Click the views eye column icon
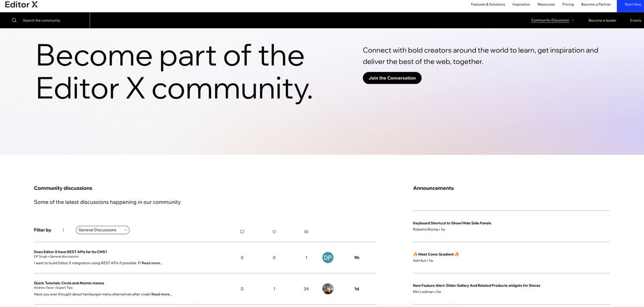This screenshot has width=644, height=307. (306, 232)
